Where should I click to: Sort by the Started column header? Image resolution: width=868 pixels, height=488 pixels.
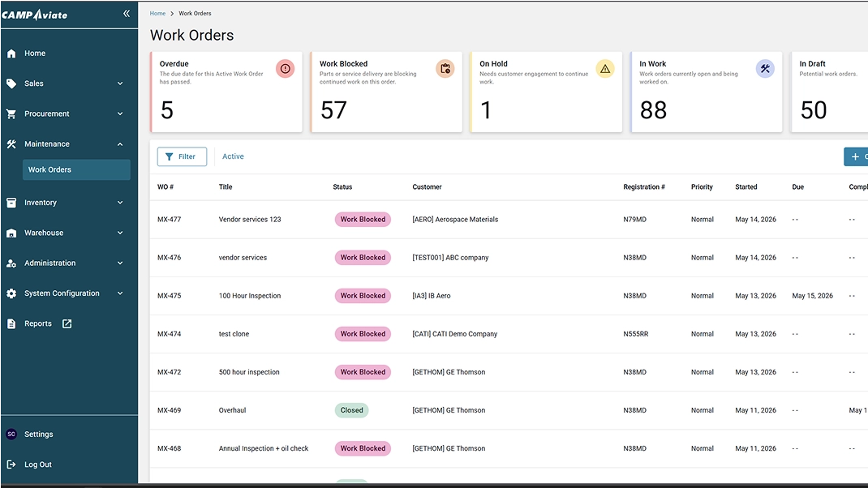(746, 187)
